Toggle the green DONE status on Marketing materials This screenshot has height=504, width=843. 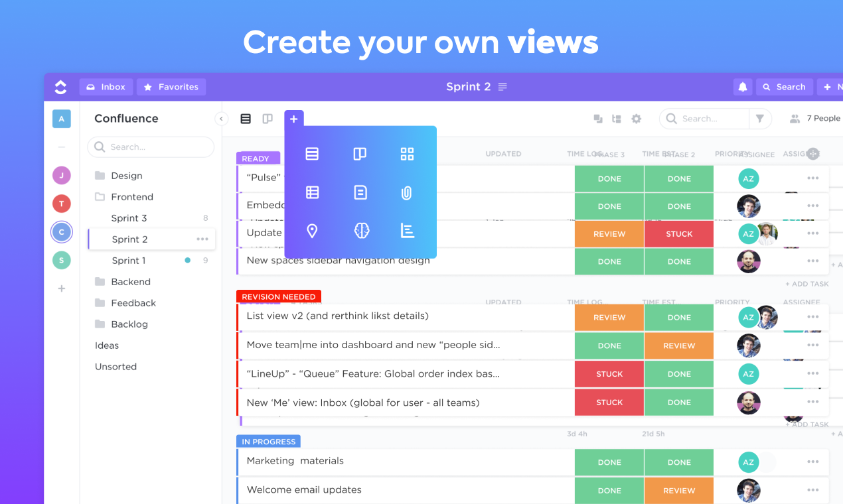pos(609,462)
